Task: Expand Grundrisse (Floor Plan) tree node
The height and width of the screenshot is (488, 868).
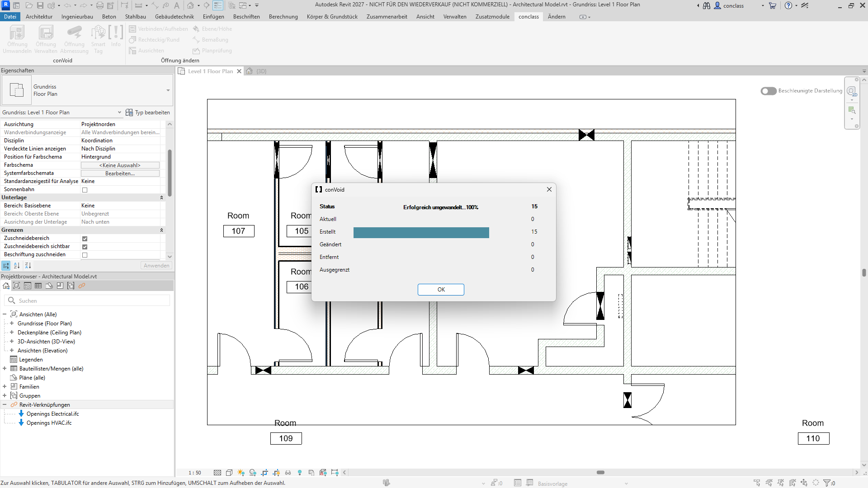Action: point(12,324)
